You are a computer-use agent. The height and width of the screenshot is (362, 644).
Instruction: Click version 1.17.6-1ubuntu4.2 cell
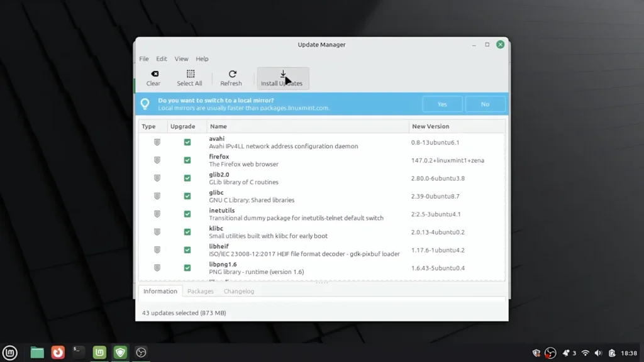pyautogui.click(x=438, y=250)
